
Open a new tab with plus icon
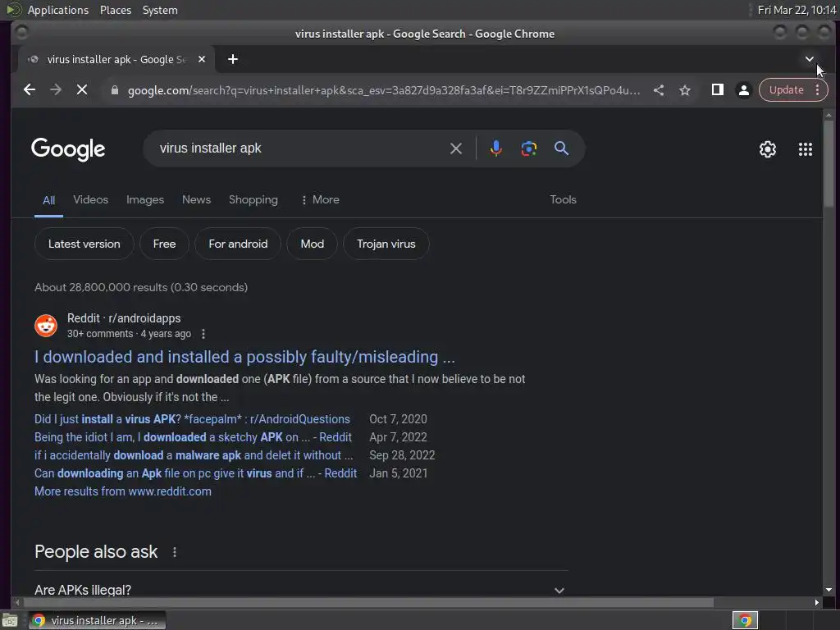pyautogui.click(x=232, y=59)
